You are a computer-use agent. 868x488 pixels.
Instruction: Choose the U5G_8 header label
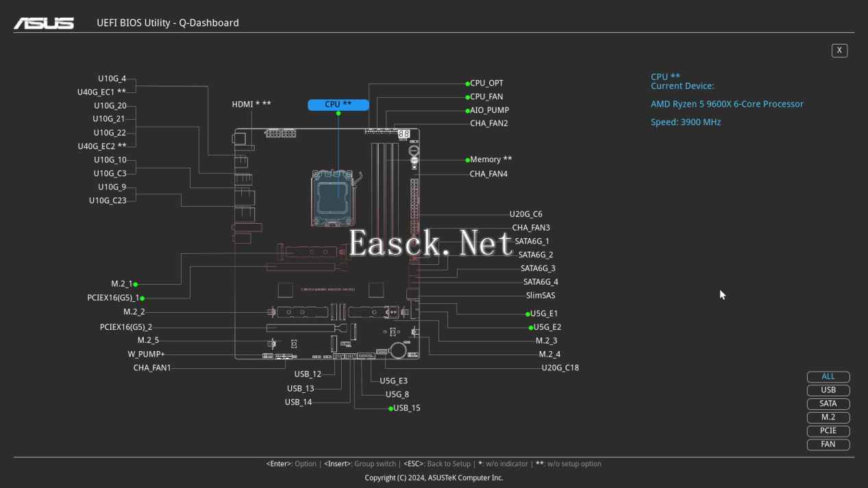(x=397, y=394)
